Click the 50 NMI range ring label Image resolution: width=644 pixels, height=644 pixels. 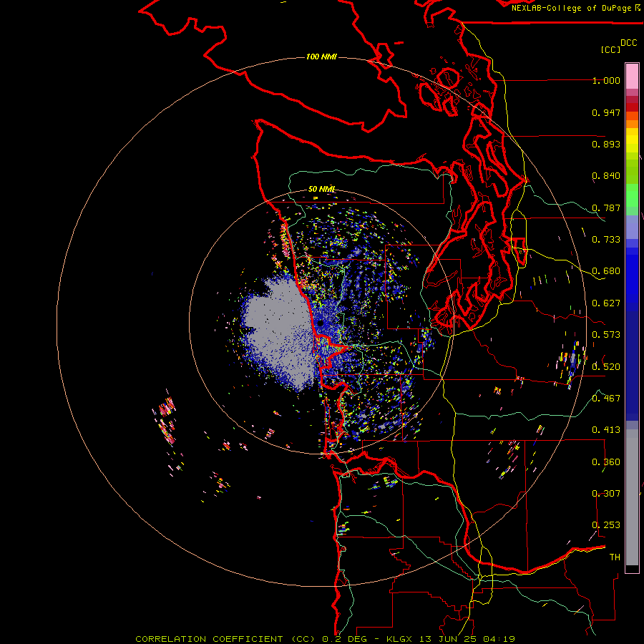tap(321, 190)
